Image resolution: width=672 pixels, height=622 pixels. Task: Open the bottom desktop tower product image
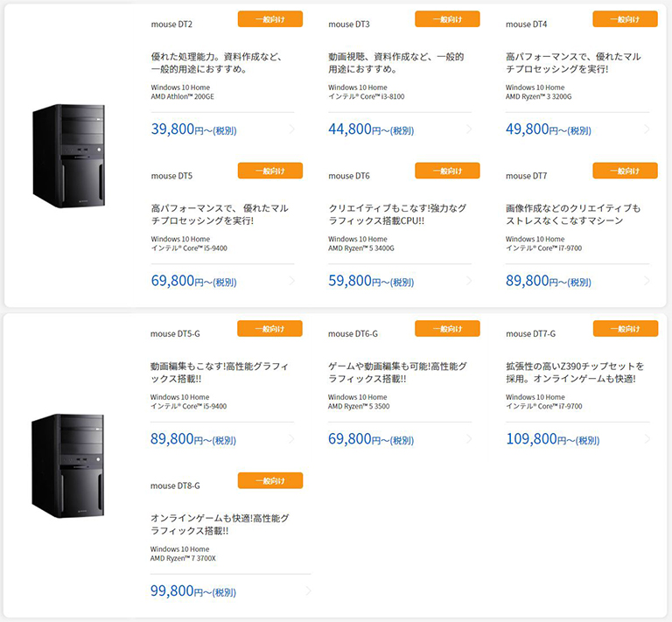click(x=67, y=465)
